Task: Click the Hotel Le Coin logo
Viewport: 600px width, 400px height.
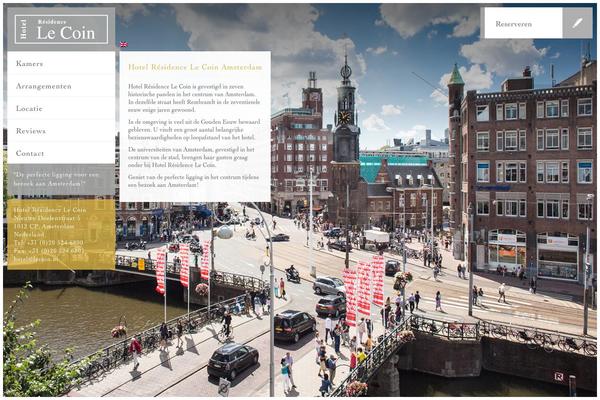Action: tap(61, 29)
